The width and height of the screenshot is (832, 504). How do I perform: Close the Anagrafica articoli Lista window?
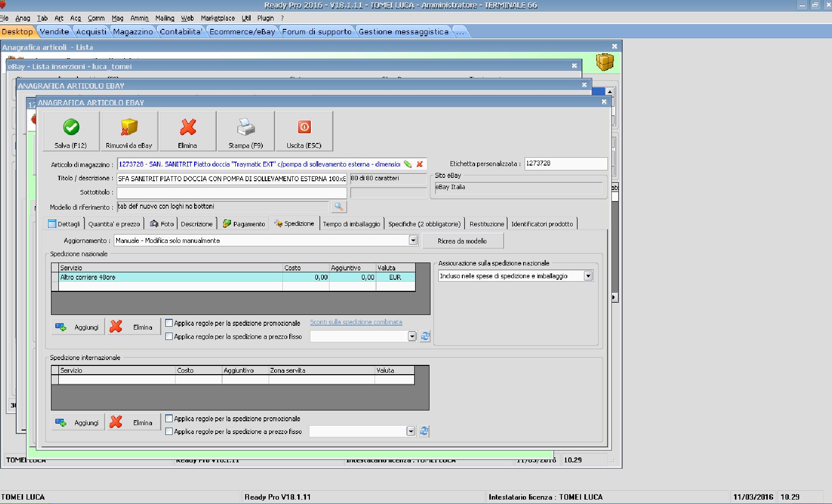[614, 47]
